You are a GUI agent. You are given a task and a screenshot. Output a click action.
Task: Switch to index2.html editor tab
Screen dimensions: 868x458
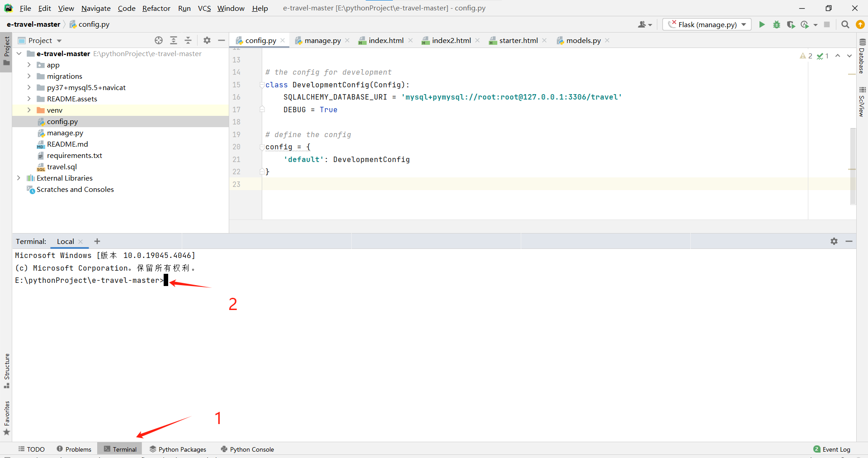(x=451, y=40)
